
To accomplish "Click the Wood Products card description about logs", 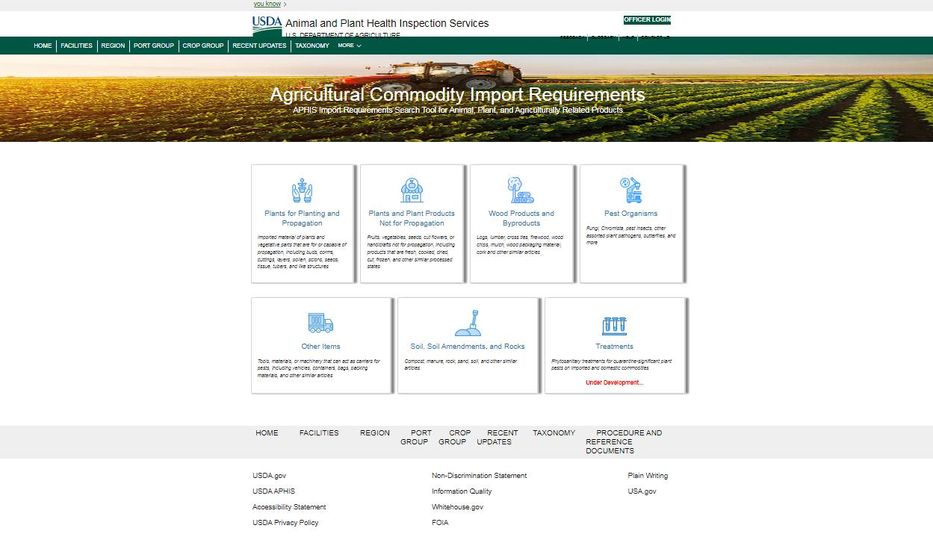I will [520, 244].
